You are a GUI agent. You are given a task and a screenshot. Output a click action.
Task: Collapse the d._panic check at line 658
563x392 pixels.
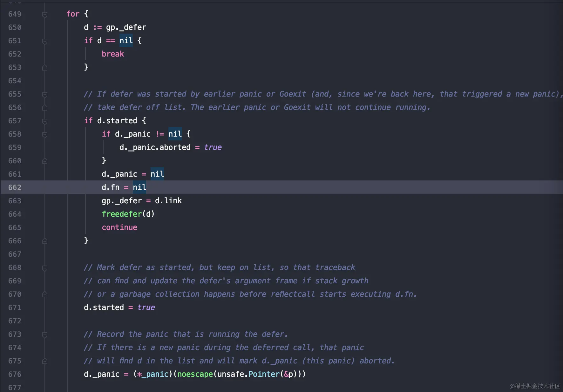(45, 135)
